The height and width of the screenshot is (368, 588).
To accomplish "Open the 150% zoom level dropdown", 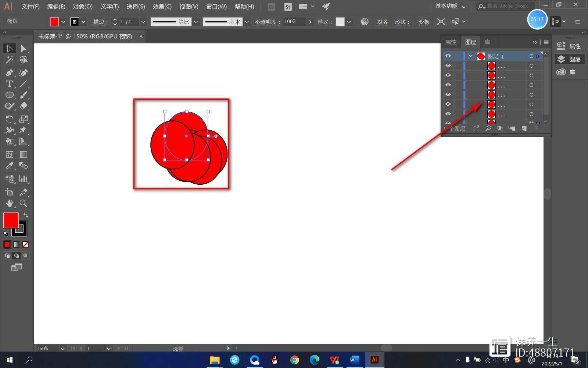I will (62, 348).
